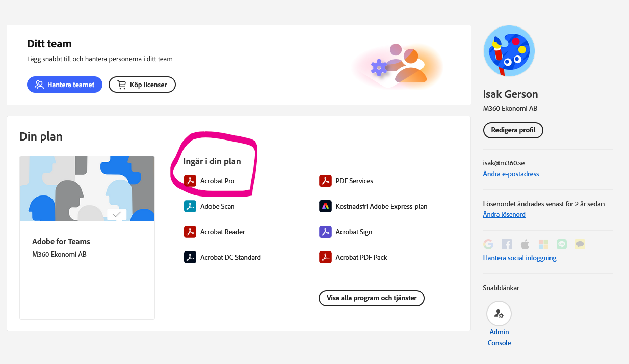Click the Apple social login icon

pos(525,244)
